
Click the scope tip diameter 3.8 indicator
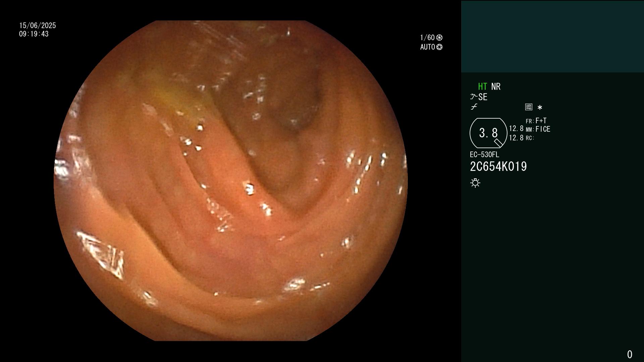click(488, 133)
